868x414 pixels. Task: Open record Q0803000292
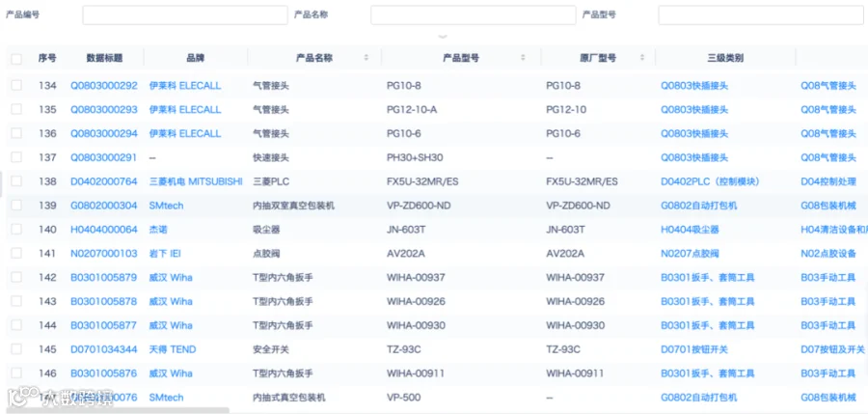tap(103, 85)
